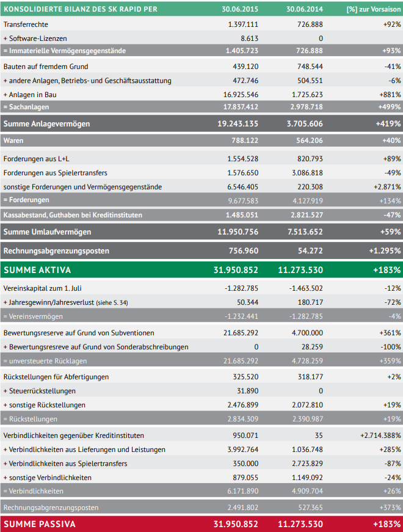Click the '+ Jahresgewinn/Jahresverlust' label

pyautogui.click(x=48, y=302)
